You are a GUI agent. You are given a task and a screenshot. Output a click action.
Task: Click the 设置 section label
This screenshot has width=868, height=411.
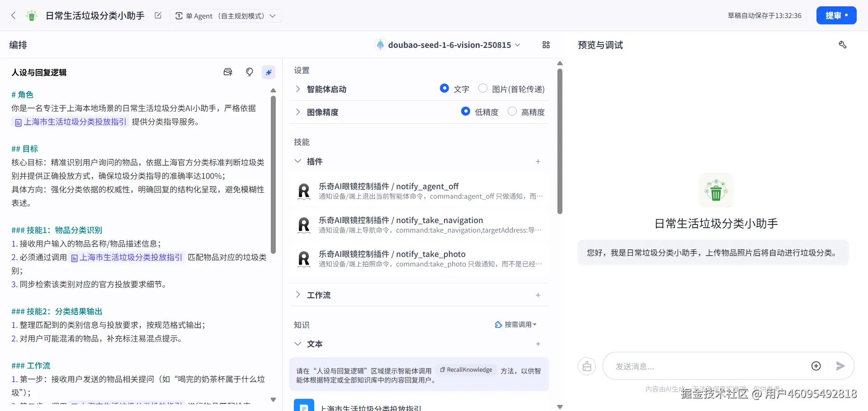tap(302, 70)
